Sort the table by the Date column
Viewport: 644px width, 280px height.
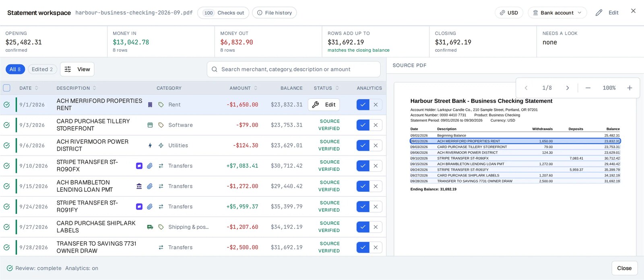(x=29, y=88)
